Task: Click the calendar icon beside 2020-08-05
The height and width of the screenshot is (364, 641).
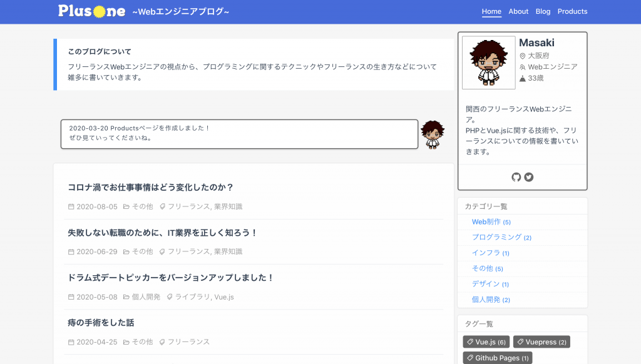Action: [71, 207]
